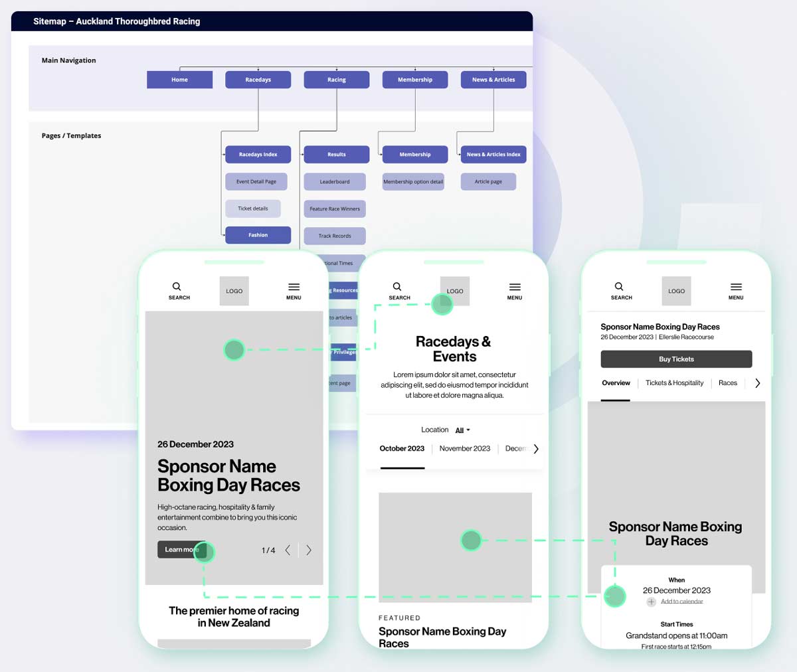Click search icon on left phone mockup
Image resolution: width=797 pixels, height=672 pixels.
pyautogui.click(x=177, y=287)
